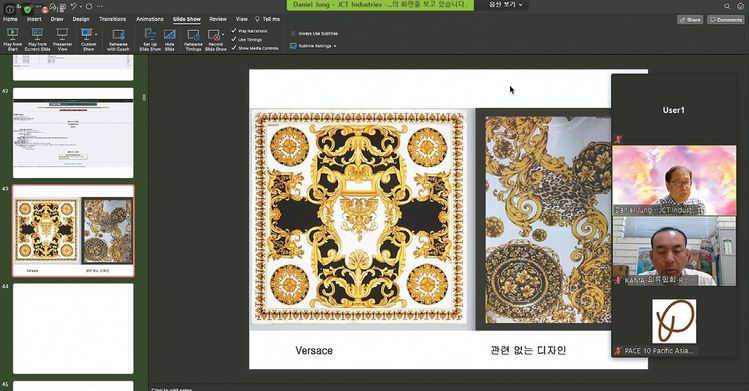Open the Comments button
Viewport: 749px width, 391px height.
(x=726, y=20)
